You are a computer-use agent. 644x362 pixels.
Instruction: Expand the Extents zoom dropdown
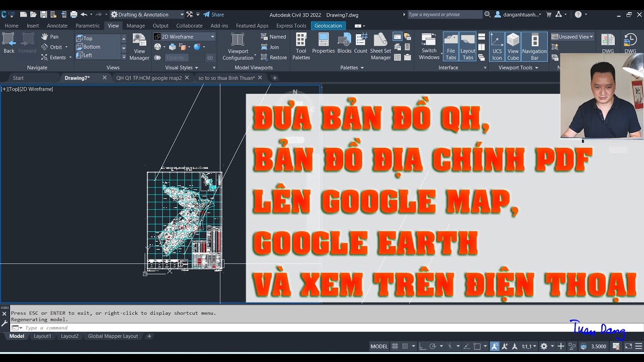[70, 57]
